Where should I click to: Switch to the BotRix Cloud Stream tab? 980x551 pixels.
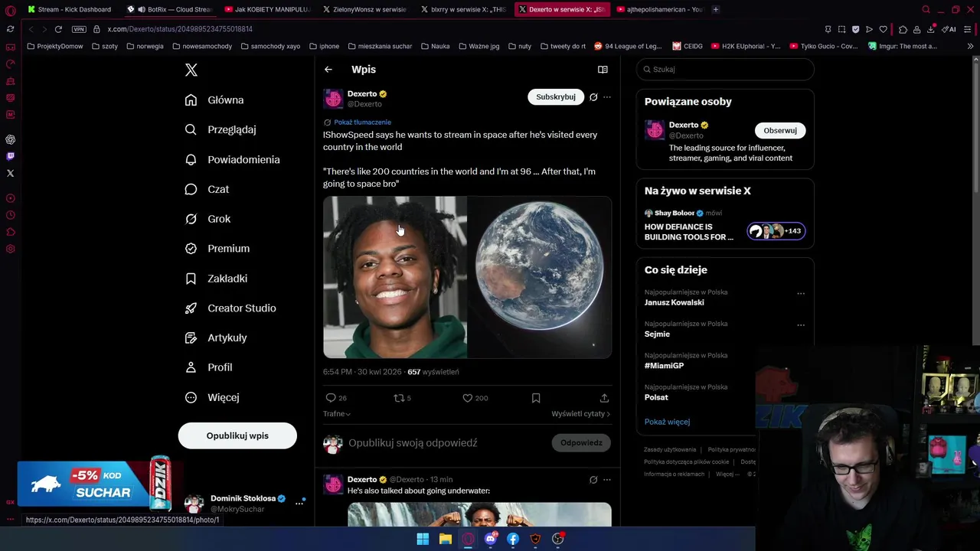tap(169, 9)
